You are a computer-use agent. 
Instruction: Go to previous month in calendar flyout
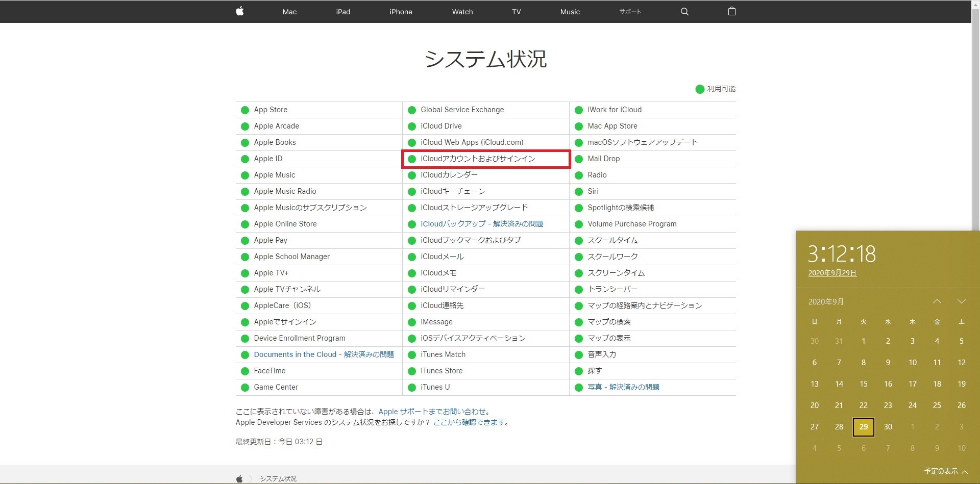(937, 301)
